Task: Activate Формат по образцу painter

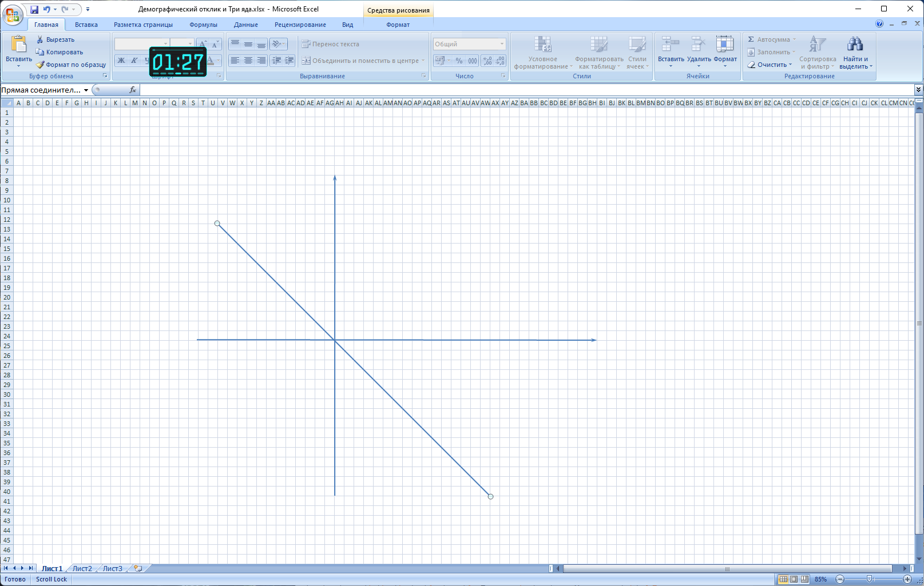Action: [x=71, y=65]
